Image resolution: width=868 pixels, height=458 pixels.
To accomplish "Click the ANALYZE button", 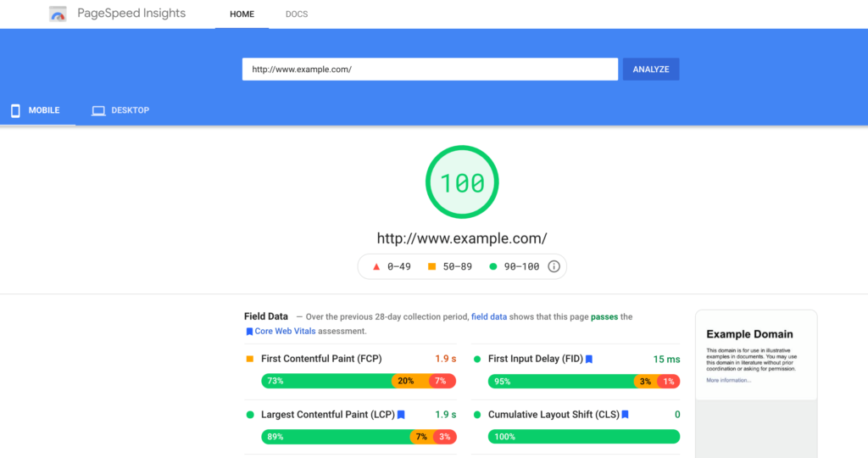I will click(x=651, y=70).
